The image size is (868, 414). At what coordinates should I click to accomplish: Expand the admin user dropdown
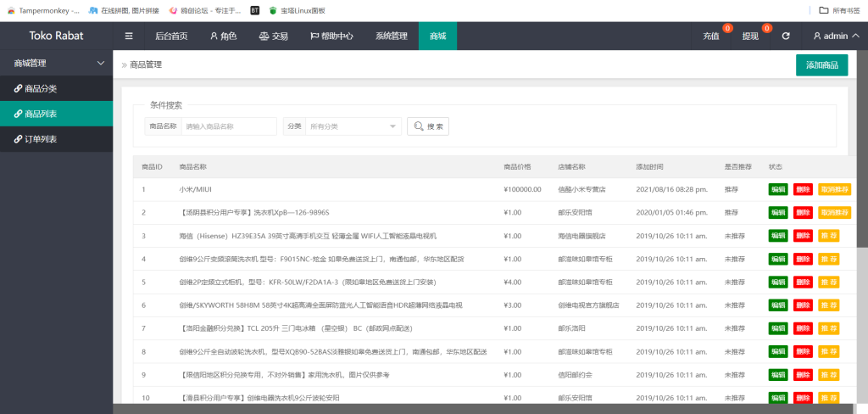836,36
